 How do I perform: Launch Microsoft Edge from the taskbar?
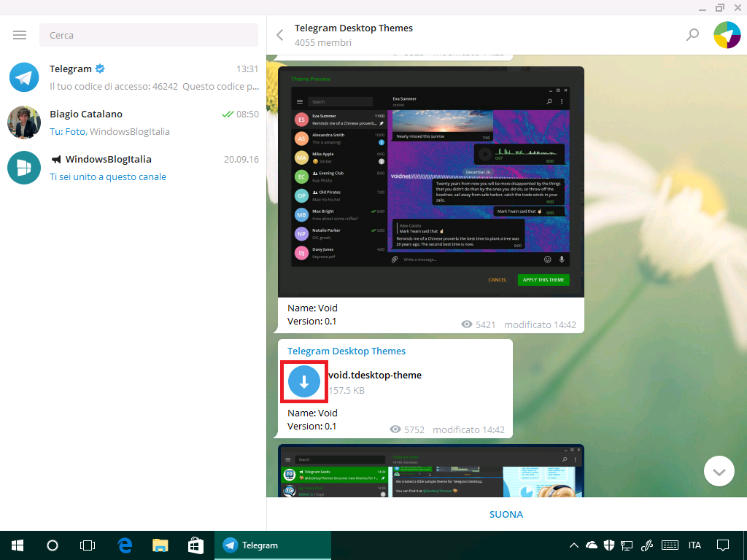coord(125,545)
